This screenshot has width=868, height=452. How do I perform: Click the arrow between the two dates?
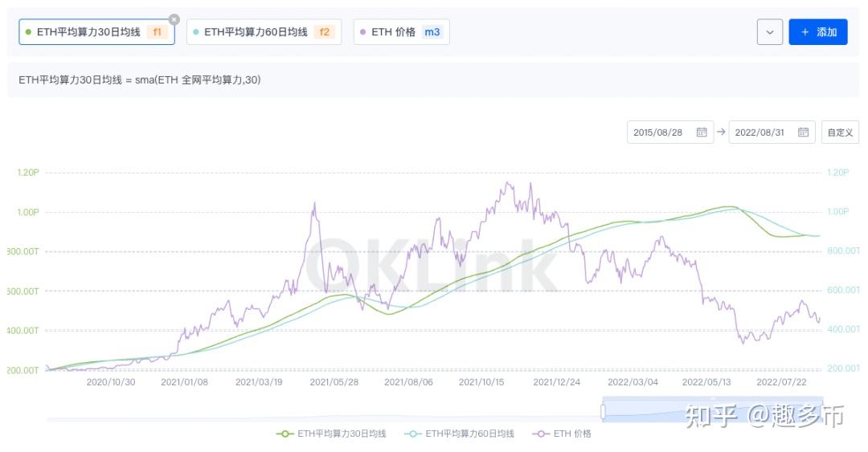tap(721, 132)
